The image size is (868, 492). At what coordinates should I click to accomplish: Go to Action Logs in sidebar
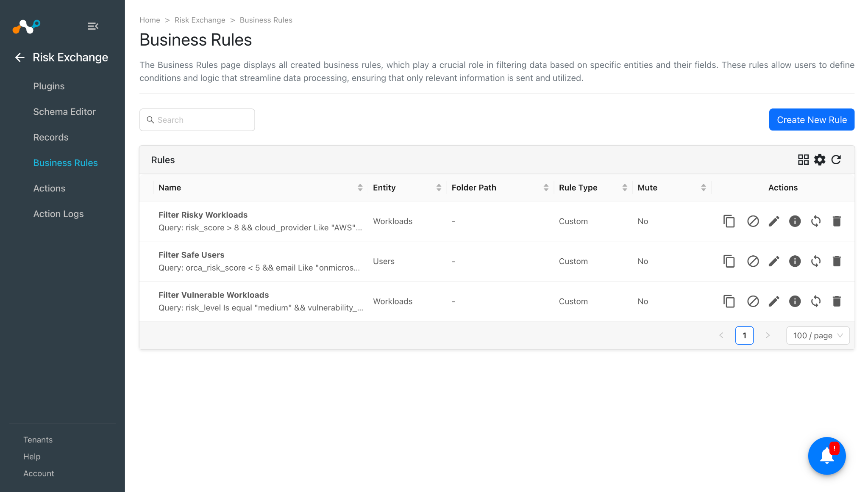pyautogui.click(x=58, y=214)
